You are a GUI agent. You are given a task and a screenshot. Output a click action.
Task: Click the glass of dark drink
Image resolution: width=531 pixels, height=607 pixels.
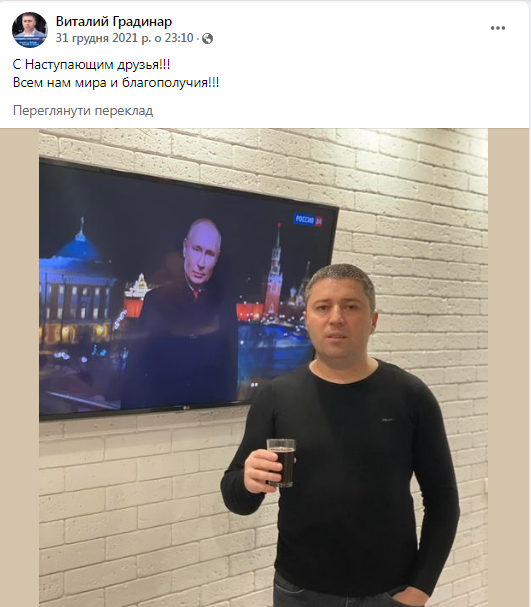pos(281,462)
